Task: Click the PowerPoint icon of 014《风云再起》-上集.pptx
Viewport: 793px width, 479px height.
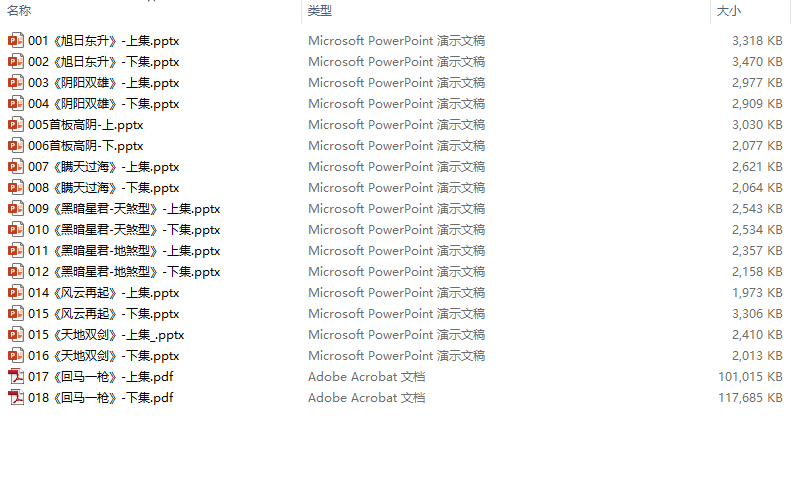Action: pyautogui.click(x=16, y=292)
